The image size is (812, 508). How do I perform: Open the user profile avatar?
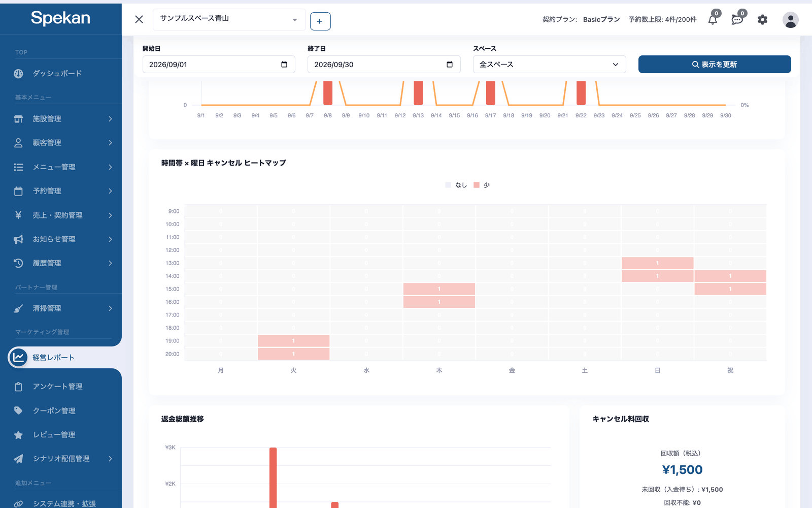coord(790,20)
